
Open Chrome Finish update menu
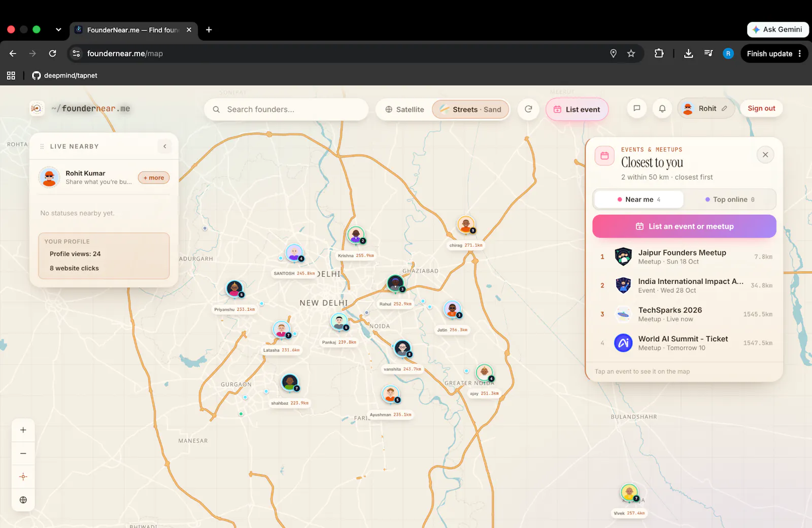click(774, 53)
